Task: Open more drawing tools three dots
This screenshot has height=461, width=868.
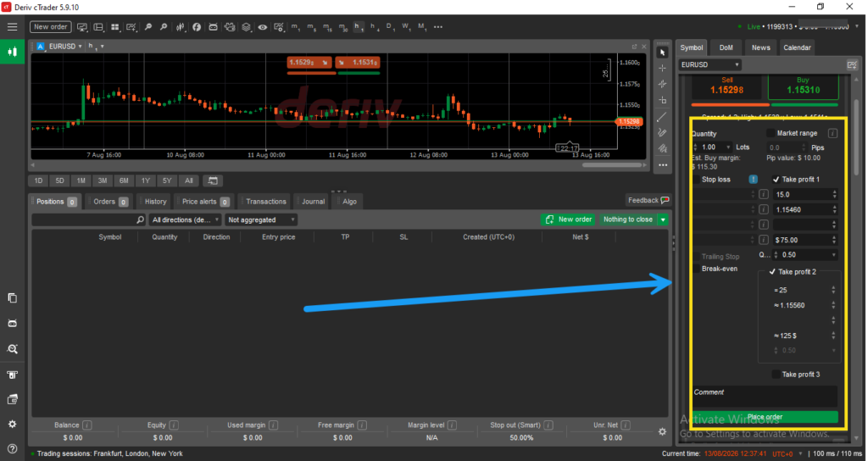Action: (662, 165)
